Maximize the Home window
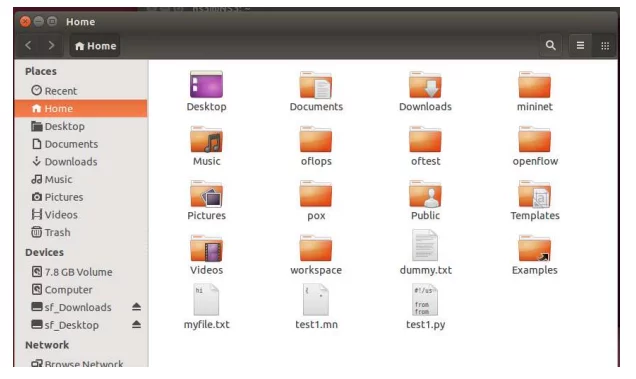Viewport: 636px width, 379px height. pos(52,21)
